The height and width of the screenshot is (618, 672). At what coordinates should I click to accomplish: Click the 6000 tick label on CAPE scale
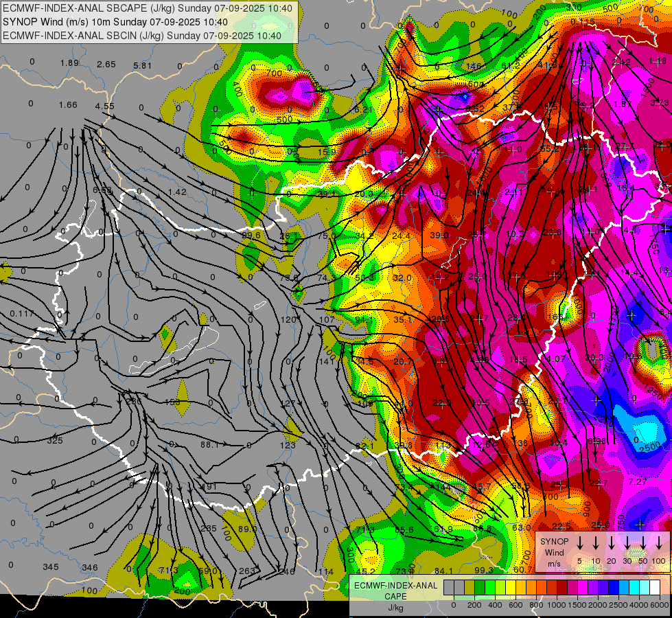pyautogui.click(x=660, y=605)
